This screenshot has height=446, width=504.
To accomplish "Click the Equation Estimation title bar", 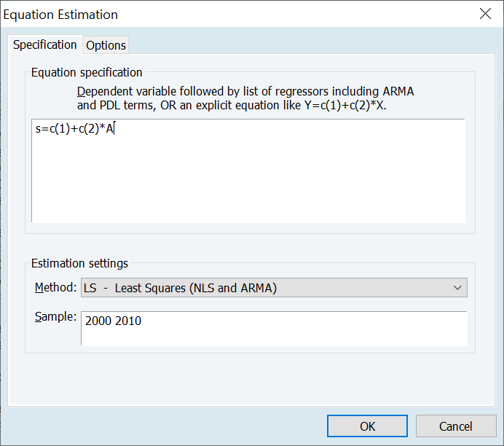I will coord(218,14).
